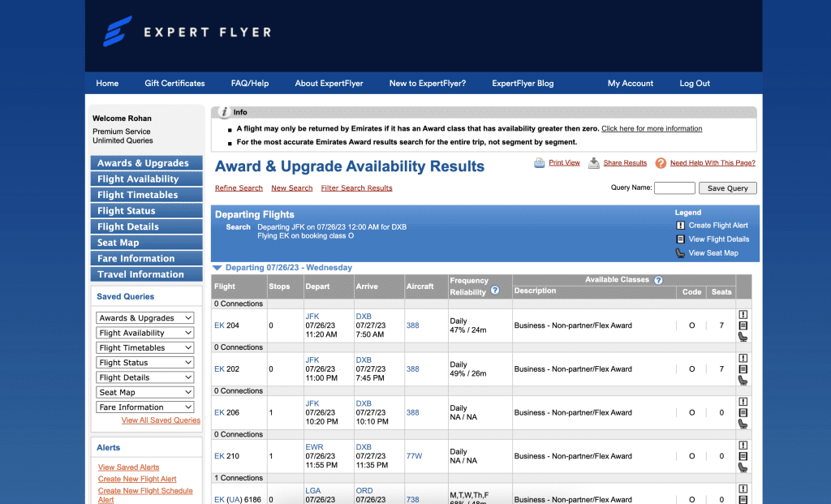
Task: Select Flight Availability in the sidebar
Action: (146, 179)
